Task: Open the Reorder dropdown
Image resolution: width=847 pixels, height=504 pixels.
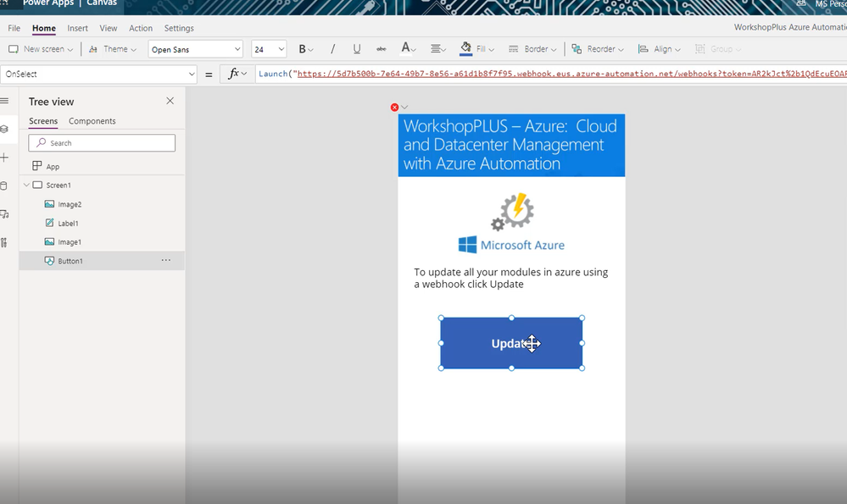Action: click(598, 49)
